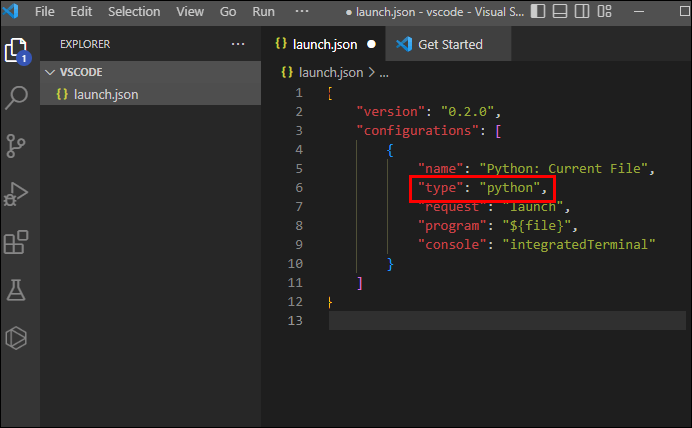692x428 pixels.
Task: Open the Explorer view in activity bar
Action: click(15, 50)
